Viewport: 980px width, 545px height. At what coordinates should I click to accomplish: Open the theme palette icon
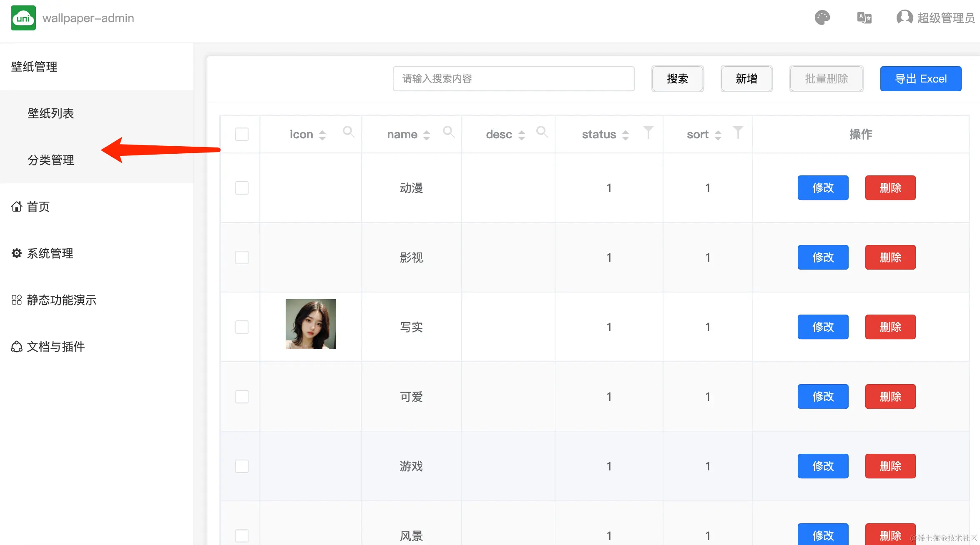(x=822, y=17)
